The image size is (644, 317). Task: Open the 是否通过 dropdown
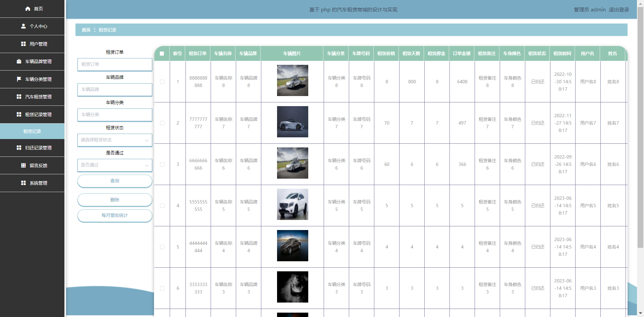coord(115,165)
